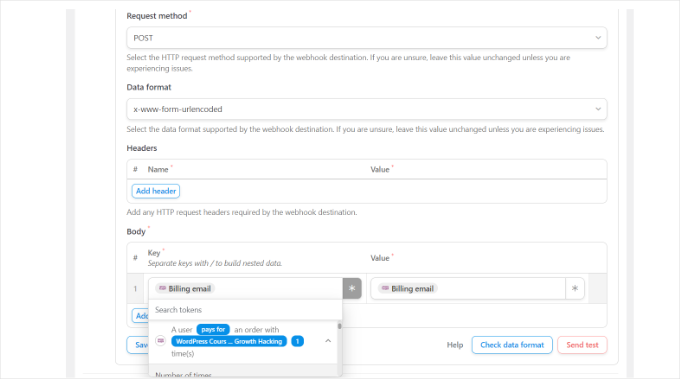Click the Body Key column heading
680x379 pixels.
click(154, 253)
